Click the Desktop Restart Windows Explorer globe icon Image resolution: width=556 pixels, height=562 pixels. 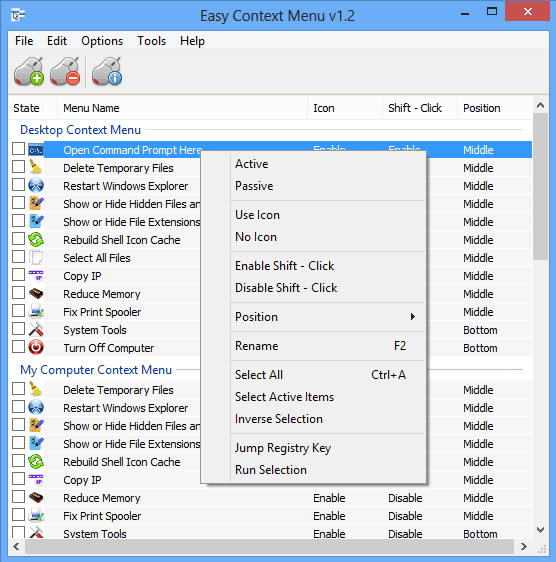pos(36,185)
